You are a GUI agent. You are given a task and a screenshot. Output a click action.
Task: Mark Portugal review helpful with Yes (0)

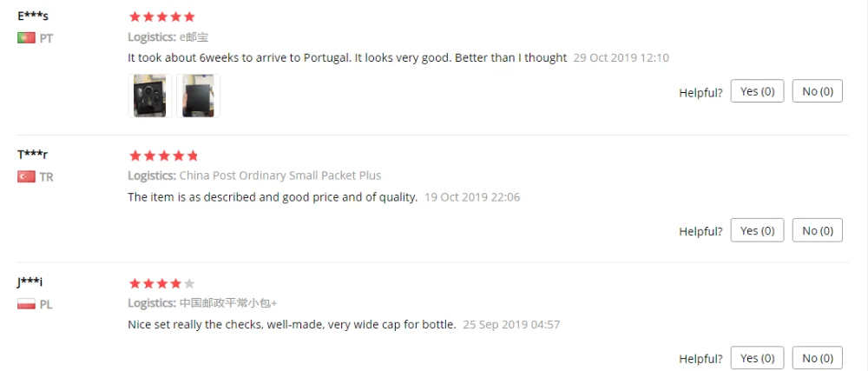[x=757, y=91]
